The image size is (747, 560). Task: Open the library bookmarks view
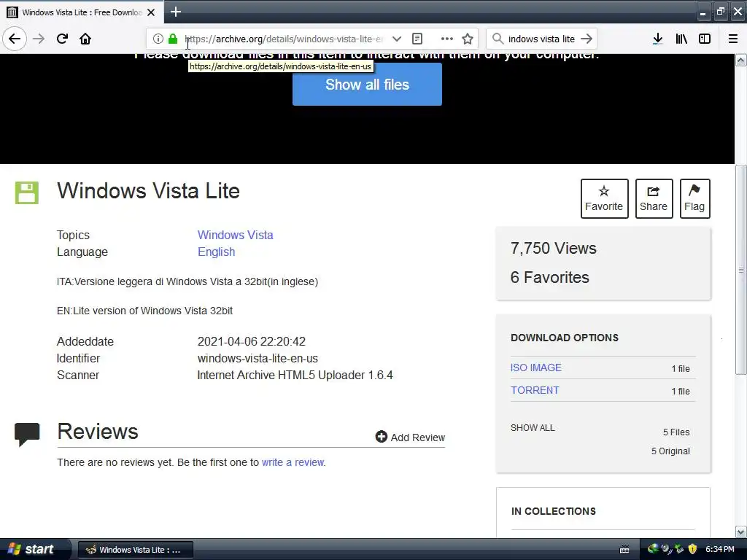click(681, 39)
